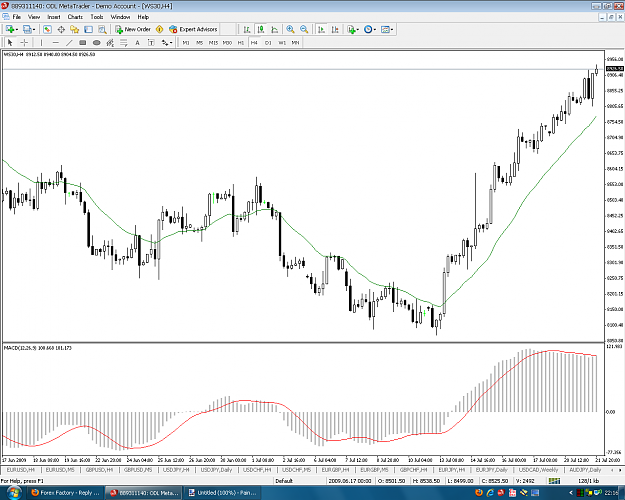
Task: Open the Periods clock dropdown
Action: click(x=369, y=29)
